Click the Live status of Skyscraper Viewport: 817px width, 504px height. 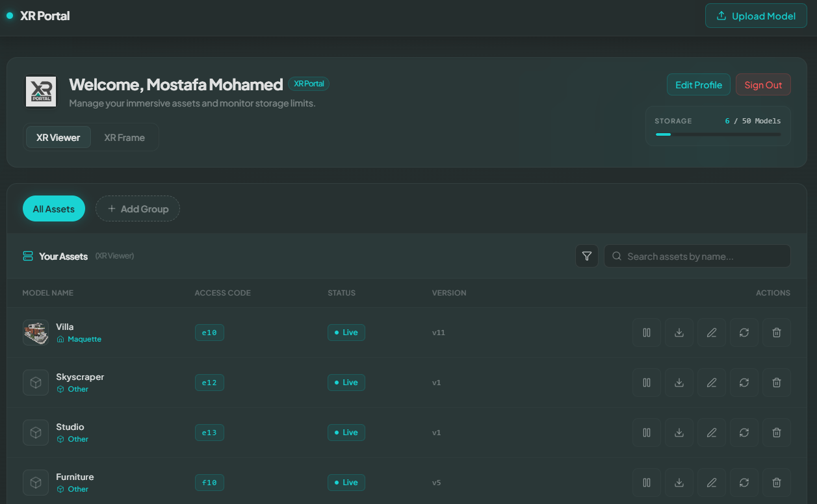[x=346, y=383]
